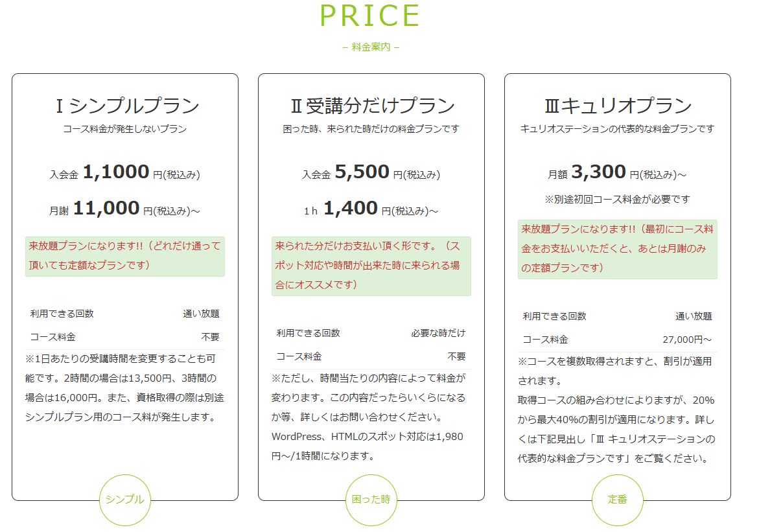Click the 月謝 11,000 円 price
Screen dimensions: 759x532
(125, 209)
